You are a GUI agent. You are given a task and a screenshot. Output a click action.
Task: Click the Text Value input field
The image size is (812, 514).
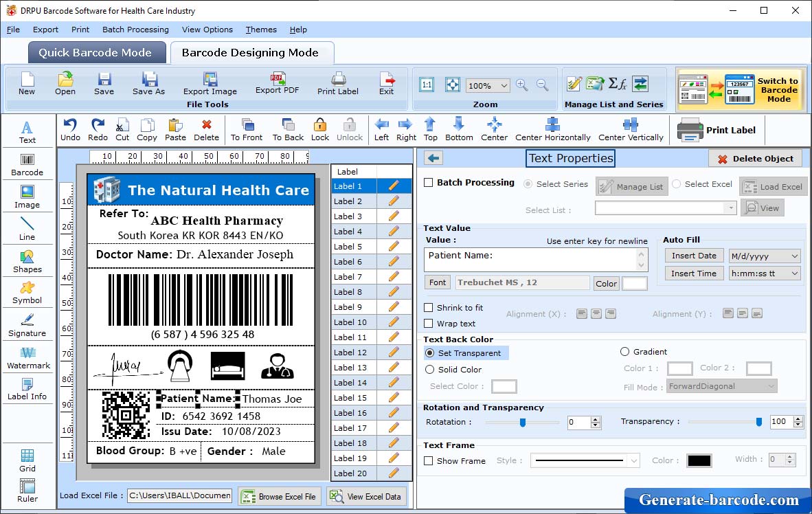[x=535, y=260]
